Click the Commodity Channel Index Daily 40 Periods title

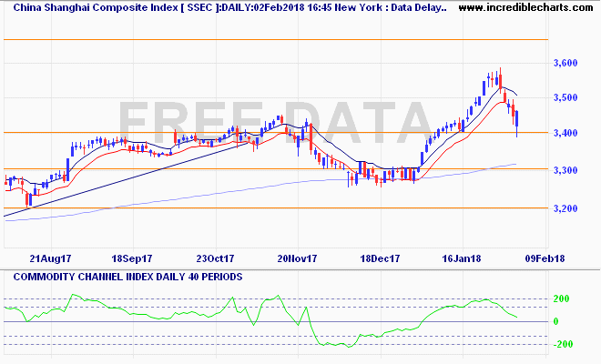pyautogui.click(x=127, y=277)
